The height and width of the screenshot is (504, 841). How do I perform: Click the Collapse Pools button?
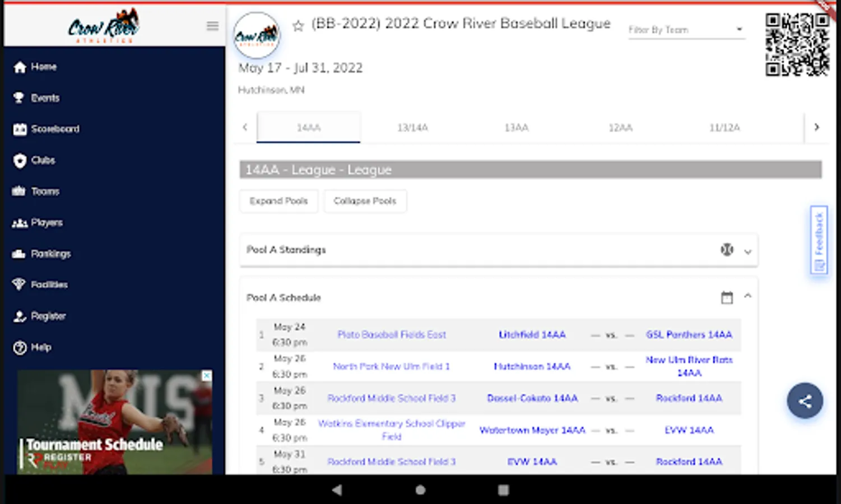pos(365,201)
